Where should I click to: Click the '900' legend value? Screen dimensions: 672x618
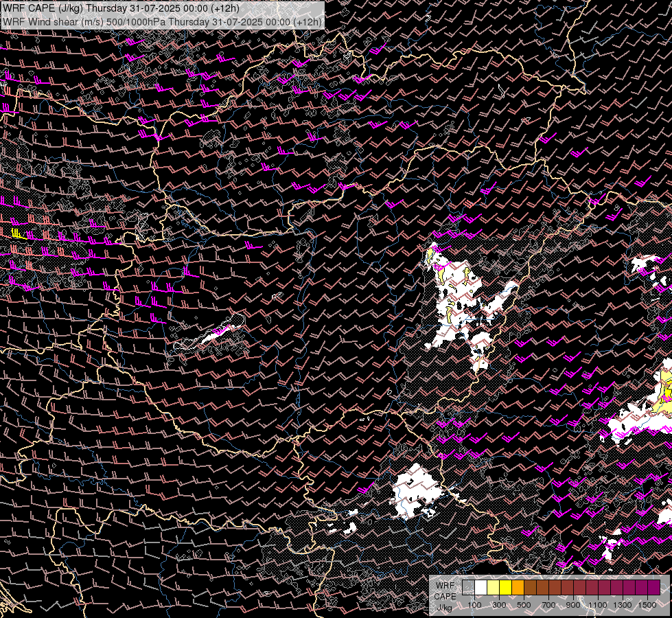[x=573, y=605]
